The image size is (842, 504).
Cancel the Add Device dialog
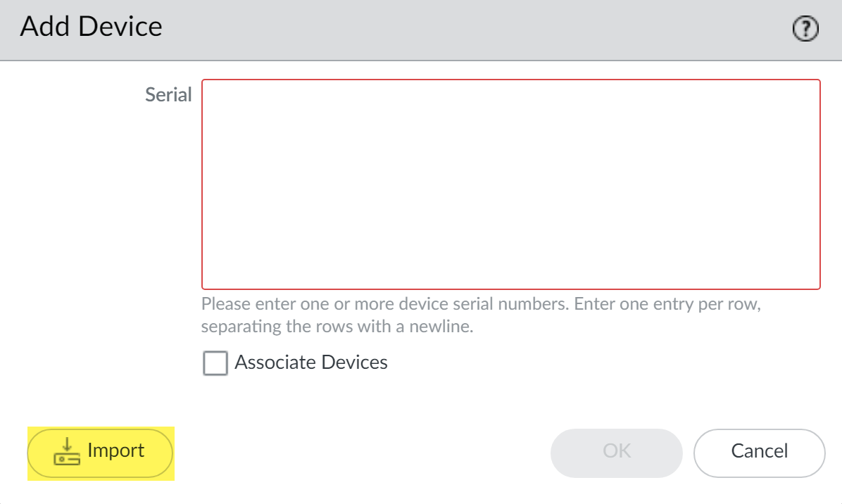pos(759,451)
